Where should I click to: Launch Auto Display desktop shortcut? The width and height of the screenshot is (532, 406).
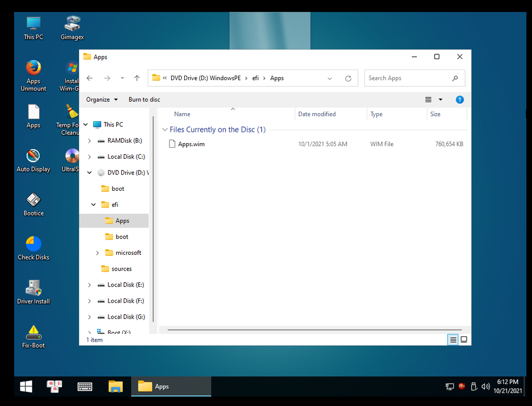(x=33, y=160)
